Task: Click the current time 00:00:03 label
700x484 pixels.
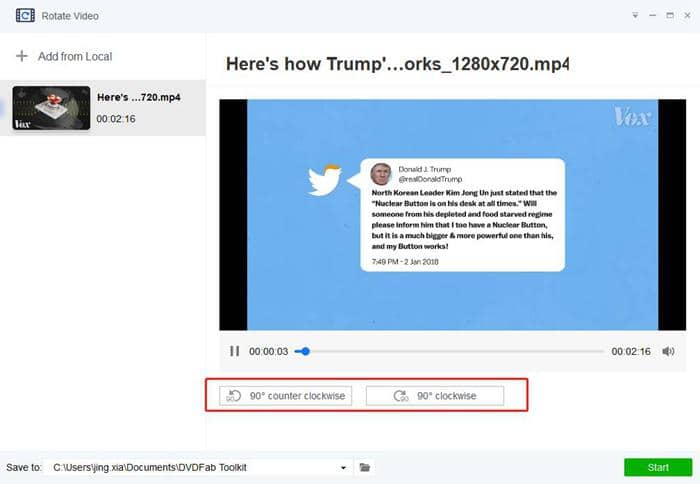Action: click(269, 352)
